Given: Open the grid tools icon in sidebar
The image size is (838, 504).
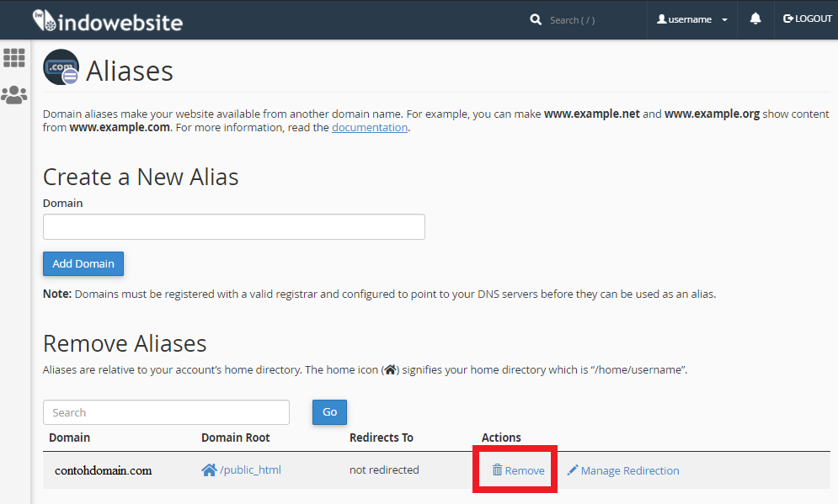Looking at the screenshot, I should click(x=14, y=57).
